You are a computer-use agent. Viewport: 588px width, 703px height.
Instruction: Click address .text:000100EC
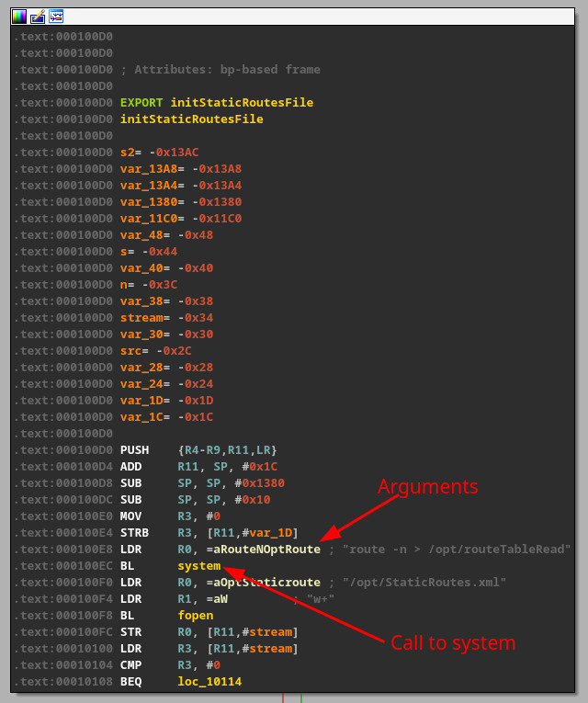tap(63, 566)
